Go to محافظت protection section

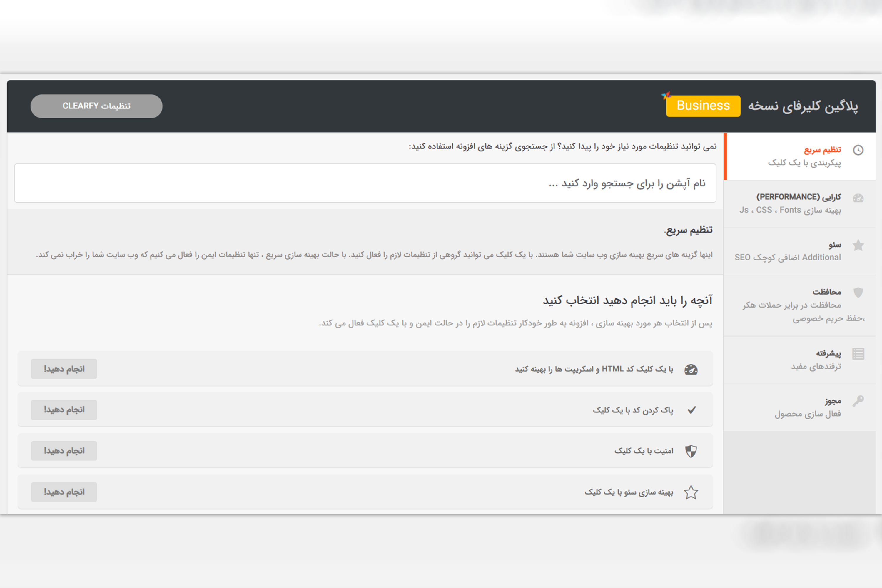826,292
